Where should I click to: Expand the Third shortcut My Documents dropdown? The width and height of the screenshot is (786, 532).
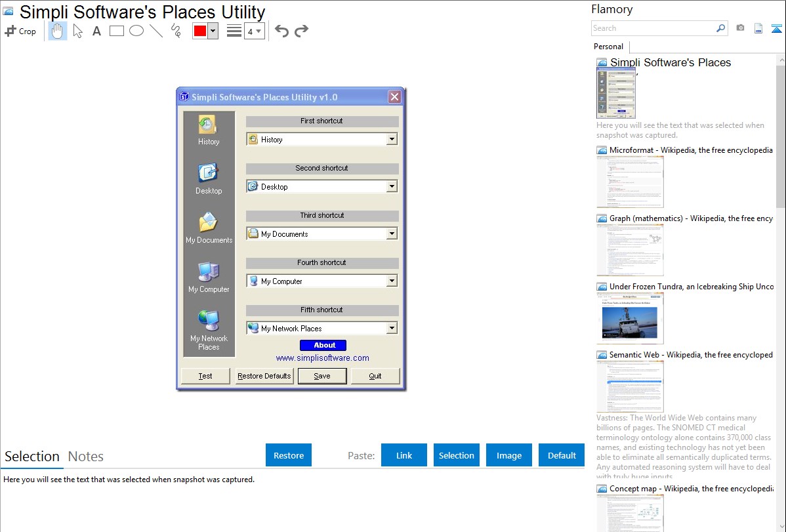392,234
